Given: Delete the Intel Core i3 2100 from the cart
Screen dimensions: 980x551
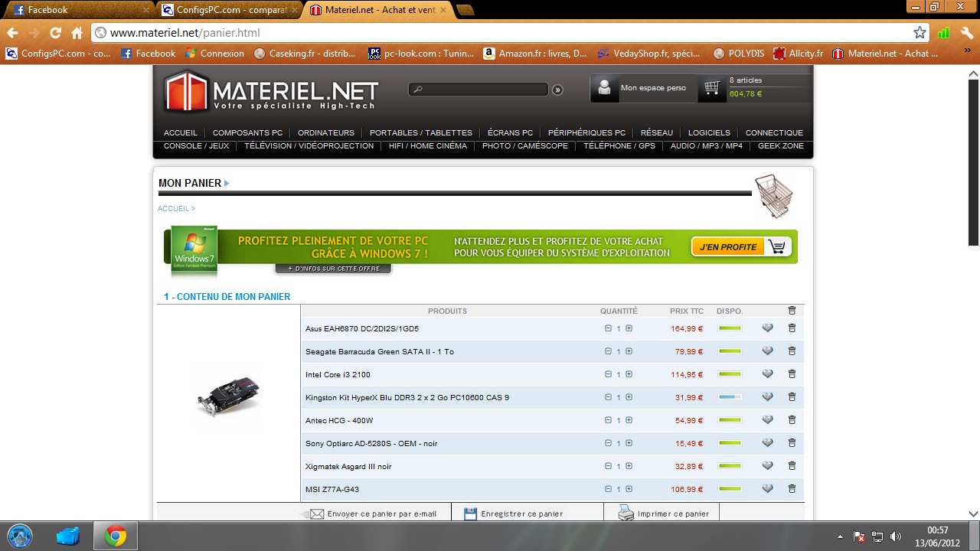Looking at the screenshot, I should click(x=792, y=374).
